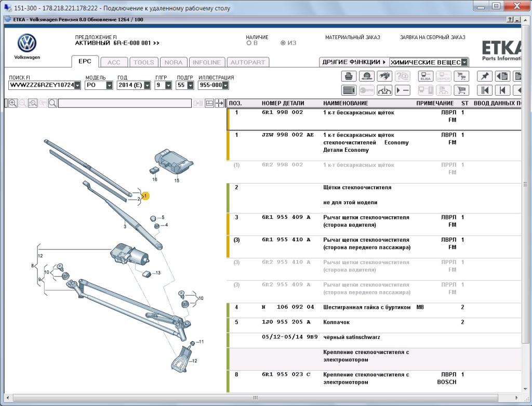Open the ПОДГР subgroup dropdown

pyautogui.click(x=190, y=85)
